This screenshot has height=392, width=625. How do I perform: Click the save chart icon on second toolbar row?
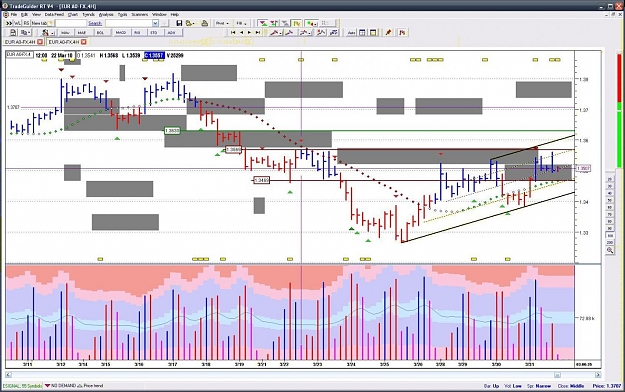(x=13, y=33)
